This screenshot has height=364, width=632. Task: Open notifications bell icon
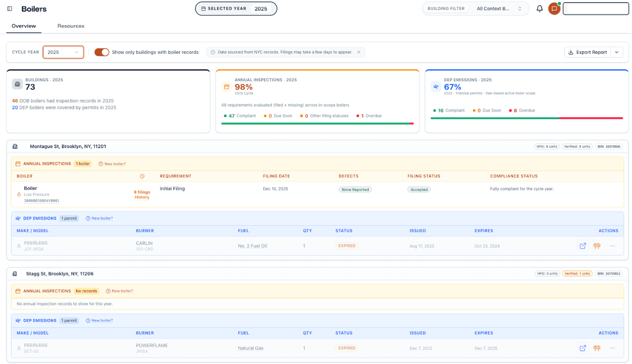(x=539, y=9)
